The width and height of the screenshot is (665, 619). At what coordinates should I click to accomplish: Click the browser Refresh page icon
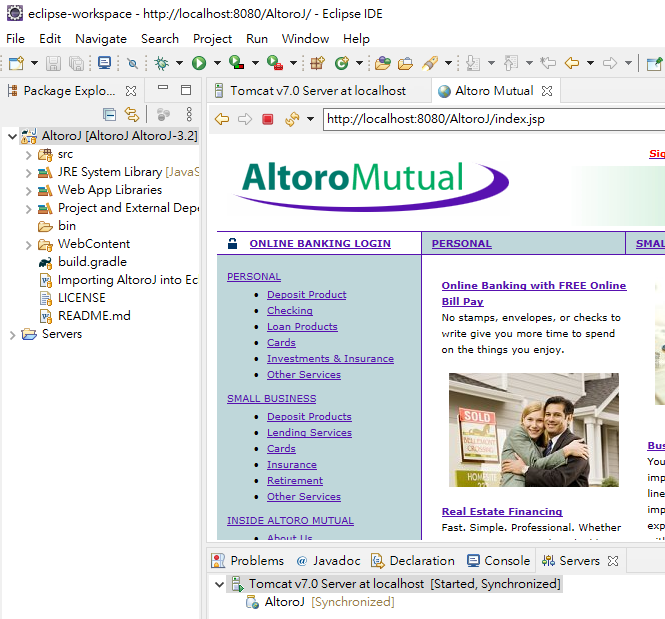[291, 119]
